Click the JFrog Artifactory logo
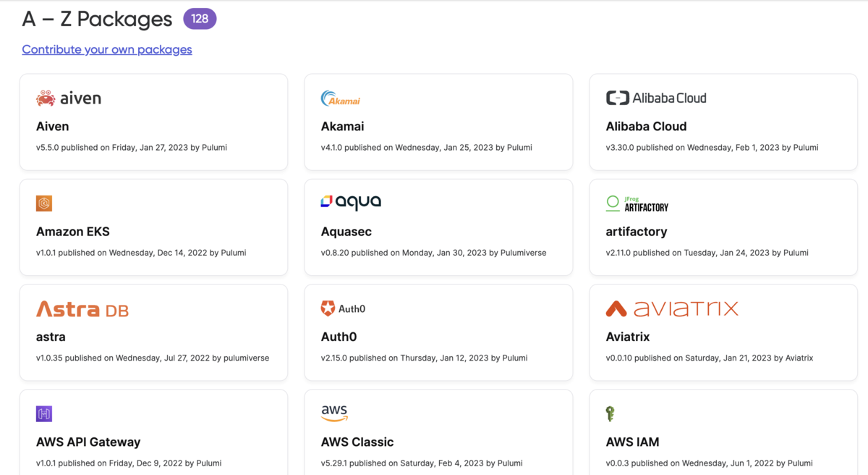868x475 pixels. [x=637, y=203]
